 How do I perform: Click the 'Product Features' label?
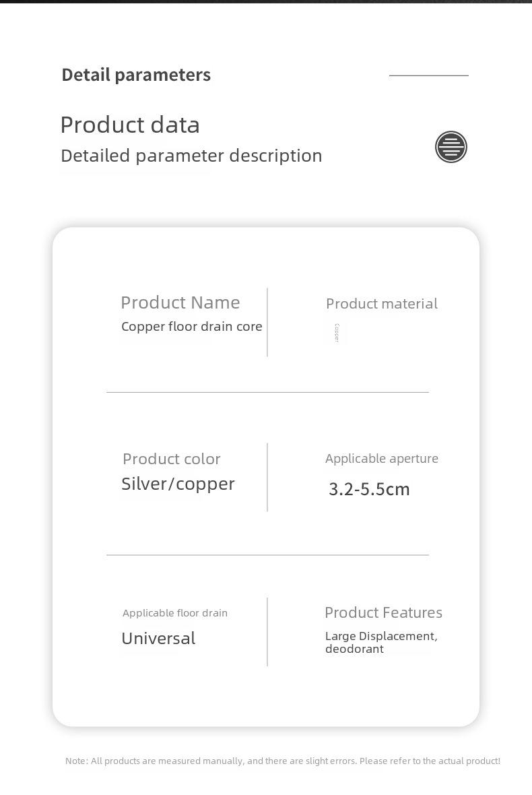[384, 612]
